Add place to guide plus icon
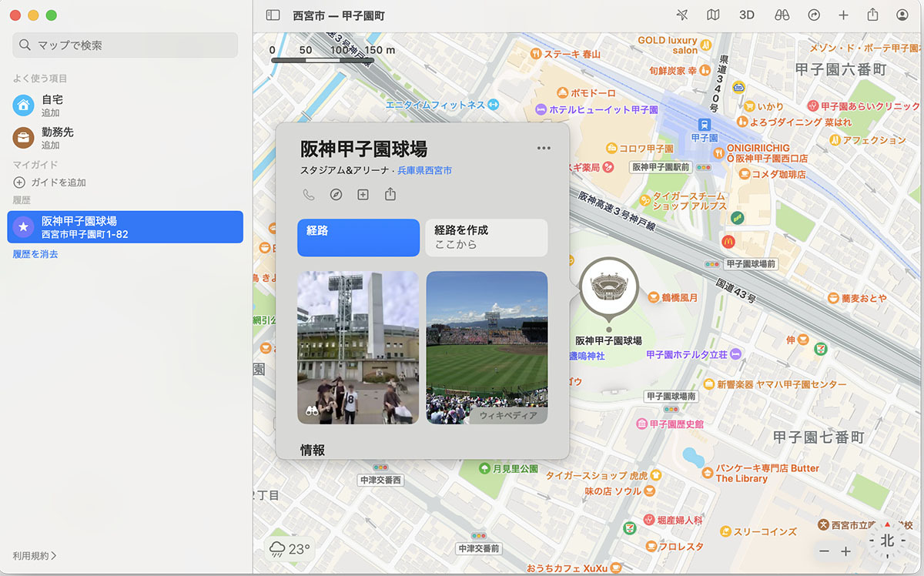Screen dimensions: 924x576 [x=363, y=195]
